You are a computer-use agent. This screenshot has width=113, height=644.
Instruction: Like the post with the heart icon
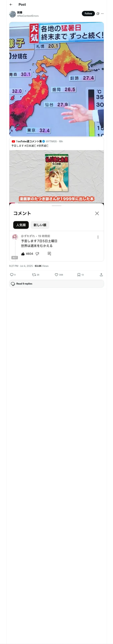(x=56, y=275)
